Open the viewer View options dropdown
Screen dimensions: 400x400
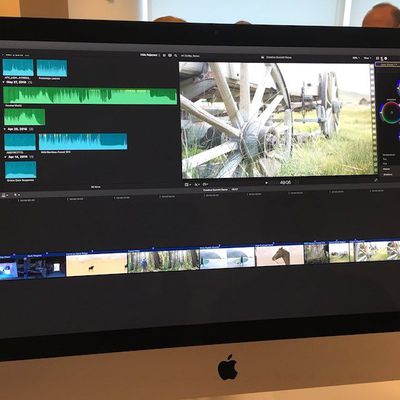pos(367,58)
